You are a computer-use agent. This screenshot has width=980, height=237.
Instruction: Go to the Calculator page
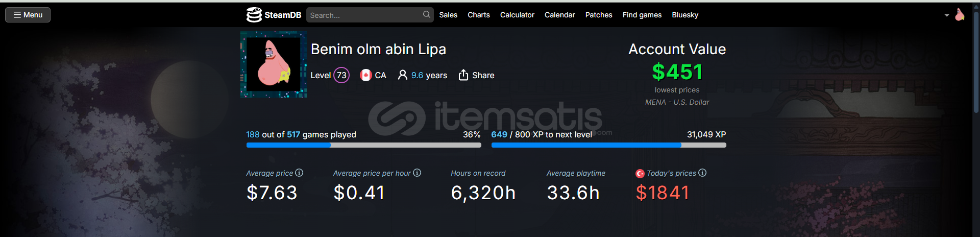tap(517, 15)
